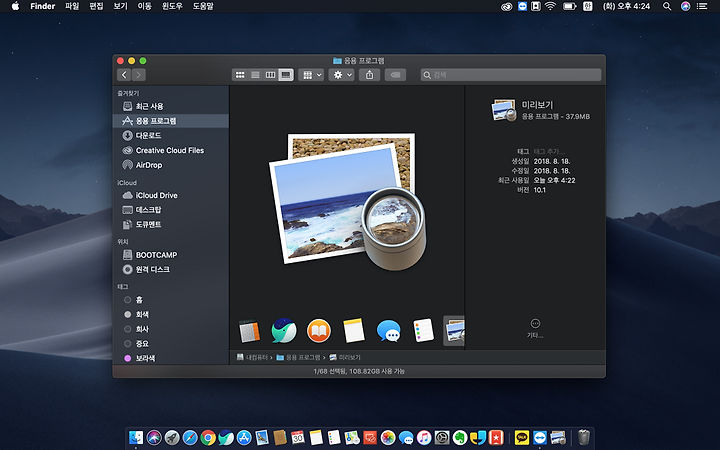
Task: Open 데스크탑 in the sidebar
Action: 171,210
